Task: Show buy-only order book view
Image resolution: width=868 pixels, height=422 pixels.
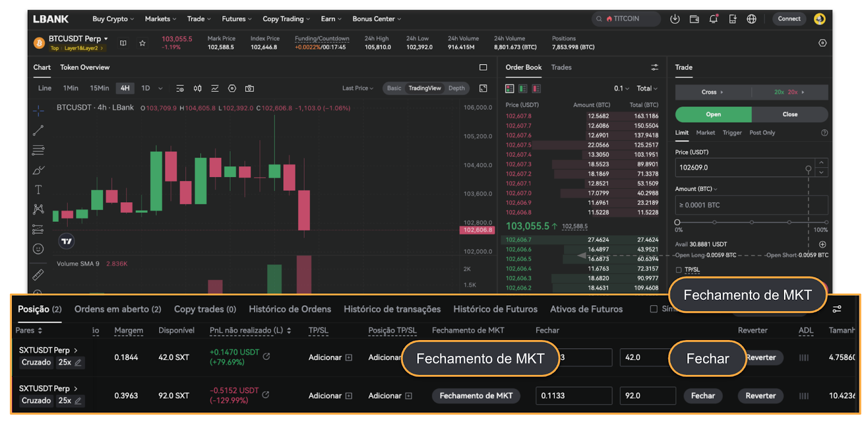Action: (x=523, y=89)
